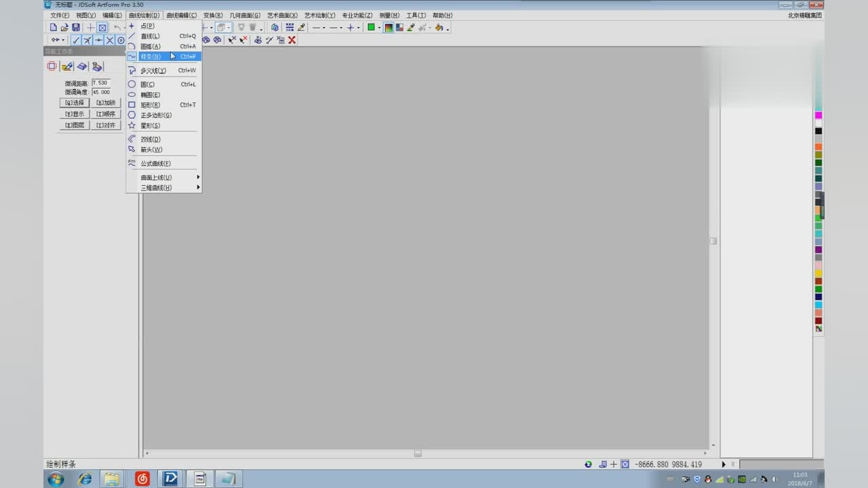Select the blue surface icon in navigation panel
The width and height of the screenshot is (868, 488).
(81, 66)
